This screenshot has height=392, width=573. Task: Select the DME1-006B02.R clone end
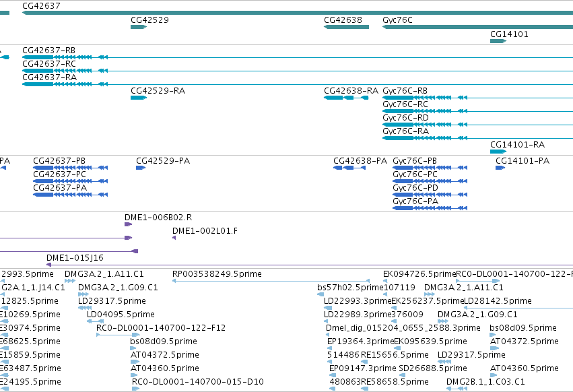[x=128, y=224]
